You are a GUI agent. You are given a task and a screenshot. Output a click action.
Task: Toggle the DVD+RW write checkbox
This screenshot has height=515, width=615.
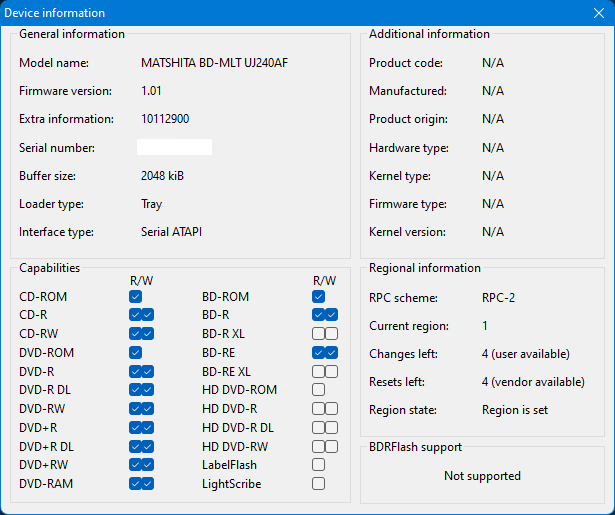pos(148,465)
